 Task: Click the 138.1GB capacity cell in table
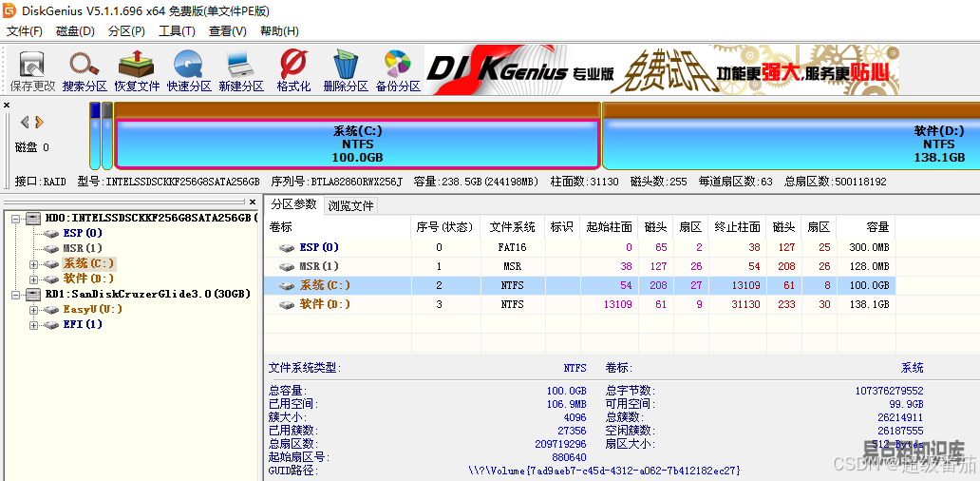866,304
